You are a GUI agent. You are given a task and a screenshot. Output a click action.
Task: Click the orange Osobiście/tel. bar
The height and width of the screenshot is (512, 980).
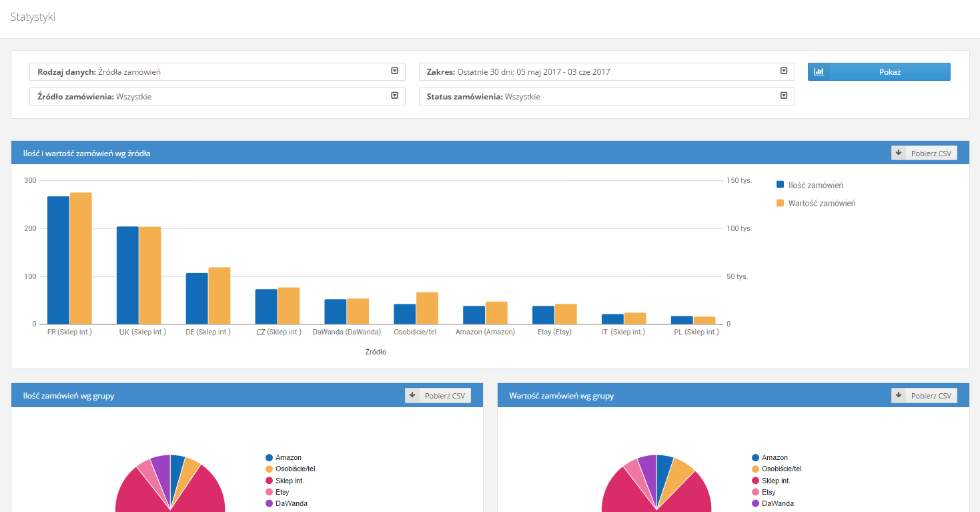[x=427, y=308]
